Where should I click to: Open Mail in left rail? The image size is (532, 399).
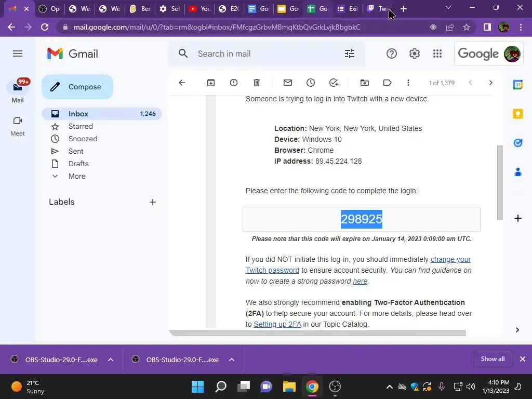[x=18, y=91]
